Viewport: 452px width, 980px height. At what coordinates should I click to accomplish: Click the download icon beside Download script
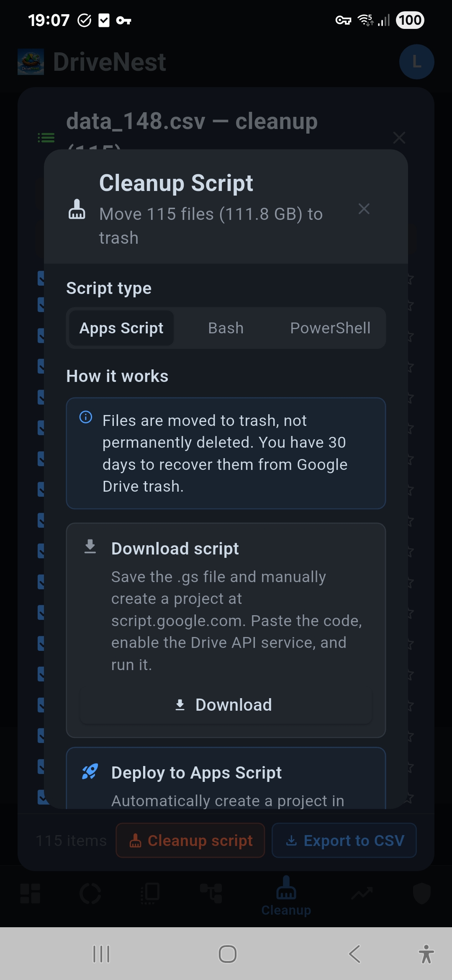90,547
